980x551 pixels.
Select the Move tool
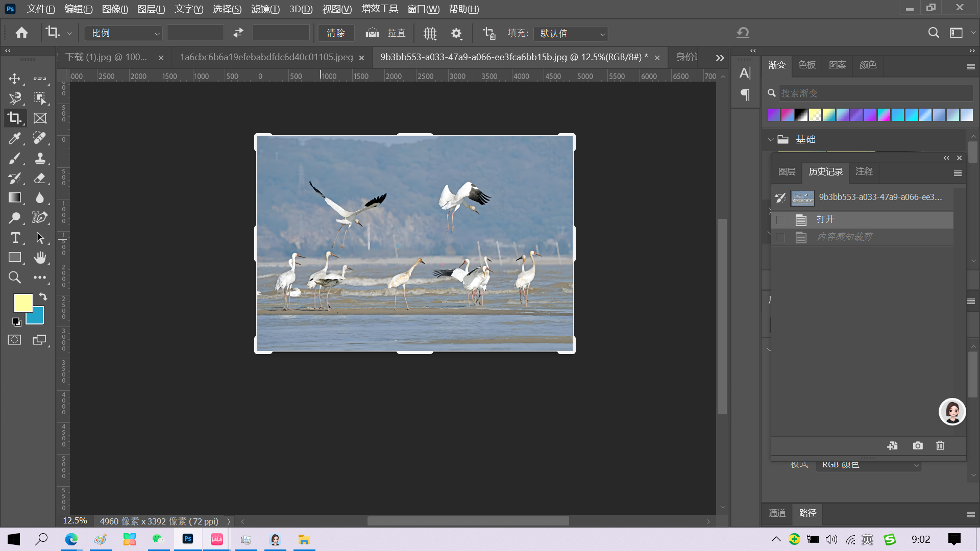14,79
